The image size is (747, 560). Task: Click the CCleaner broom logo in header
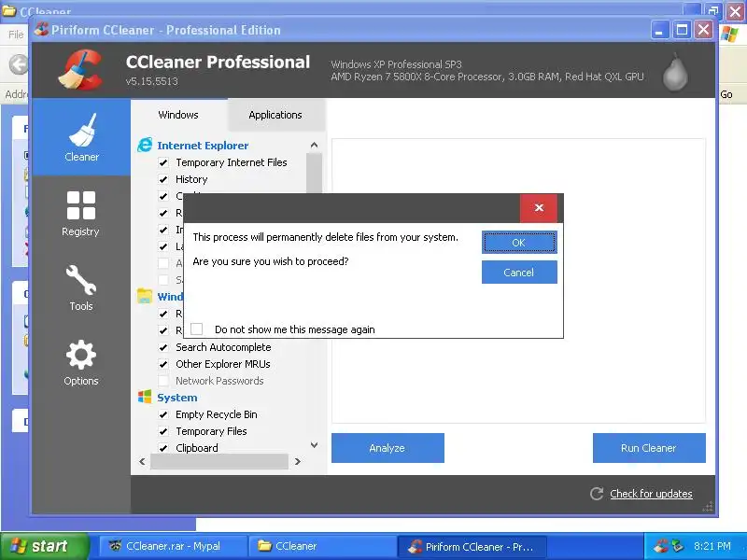click(80, 71)
